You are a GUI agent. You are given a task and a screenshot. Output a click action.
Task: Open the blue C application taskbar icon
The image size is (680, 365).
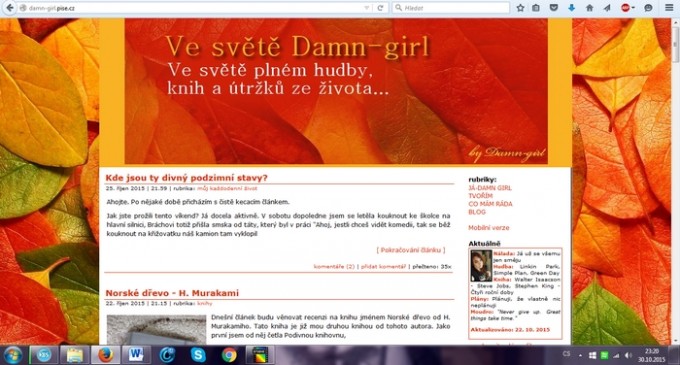pyautogui.click(x=167, y=355)
